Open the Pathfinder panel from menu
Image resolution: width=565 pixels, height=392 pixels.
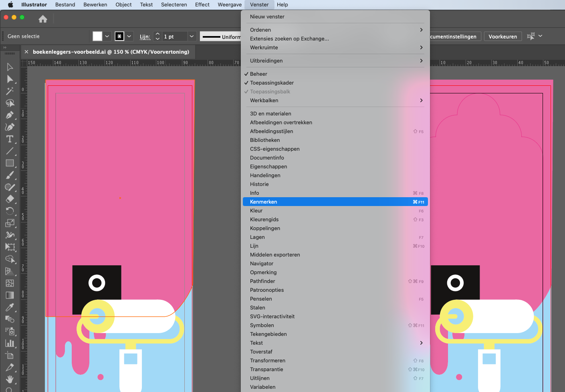coord(262,281)
